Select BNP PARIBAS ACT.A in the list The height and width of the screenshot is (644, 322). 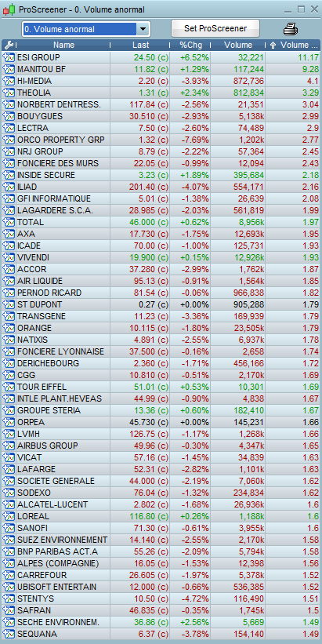coord(57,551)
